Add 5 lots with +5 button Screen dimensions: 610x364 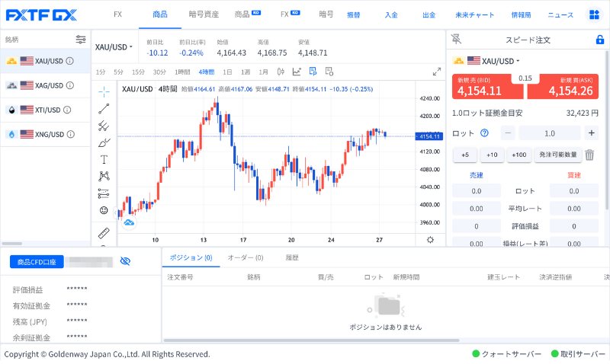coord(465,155)
